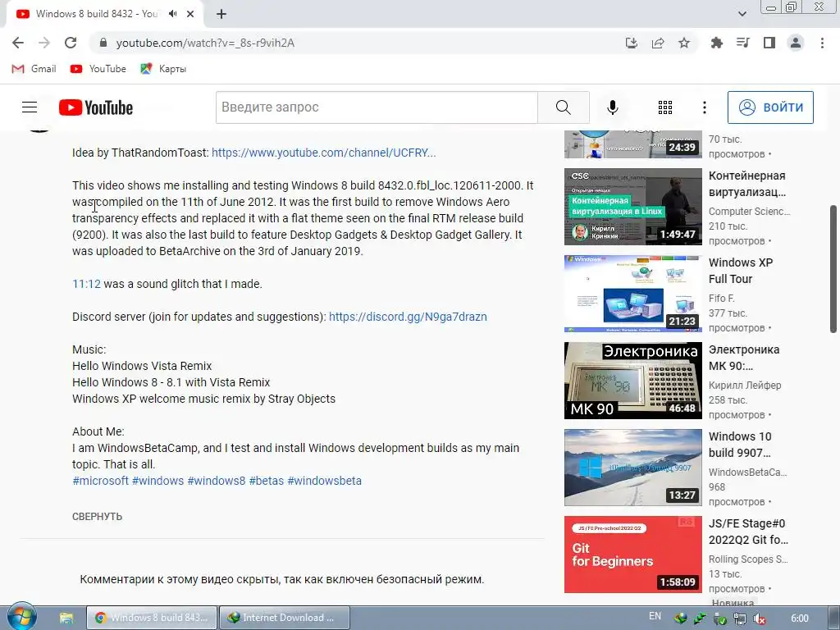
Task: Click the install/download page icon in address bar
Action: click(632, 43)
